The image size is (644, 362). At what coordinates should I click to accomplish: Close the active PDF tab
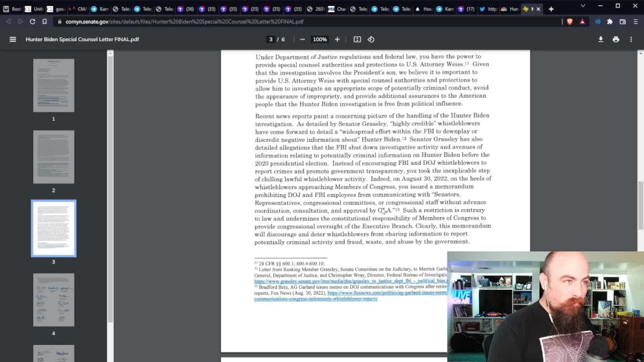point(538,9)
